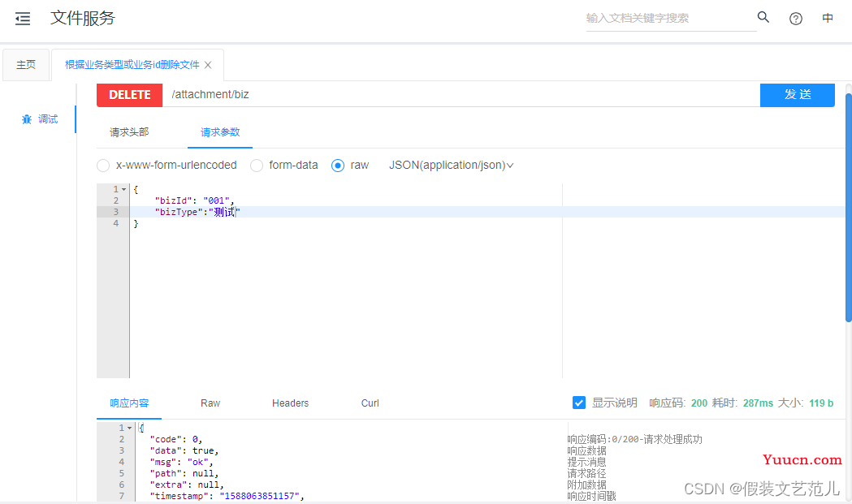Switch language with the 中 icon
852x504 pixels.
point(828,19)
